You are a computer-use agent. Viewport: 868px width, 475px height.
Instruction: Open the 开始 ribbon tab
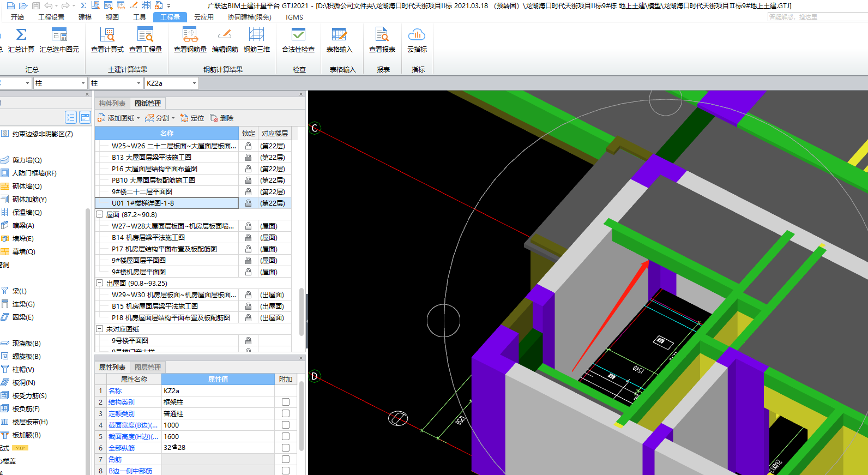point(17,17)
